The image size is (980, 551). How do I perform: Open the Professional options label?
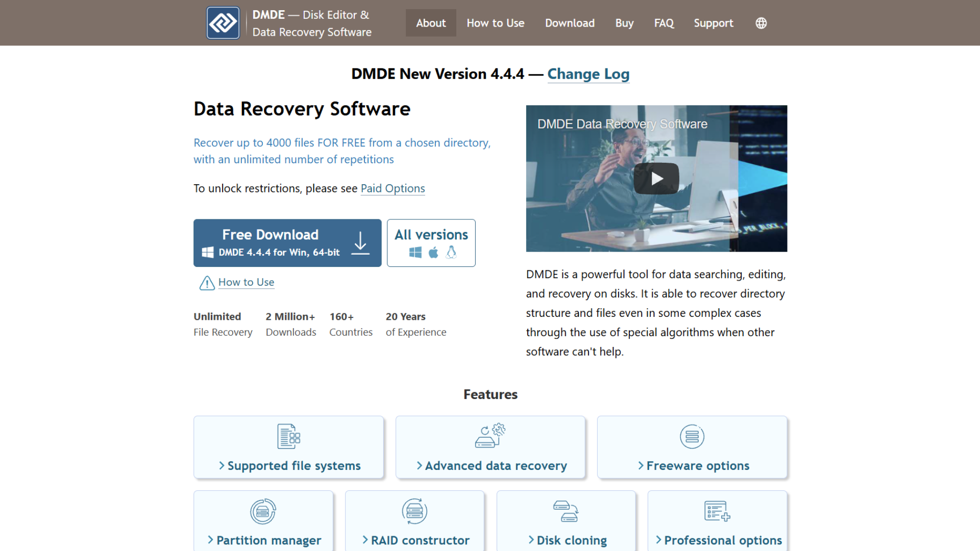click(x=723, y=540)
